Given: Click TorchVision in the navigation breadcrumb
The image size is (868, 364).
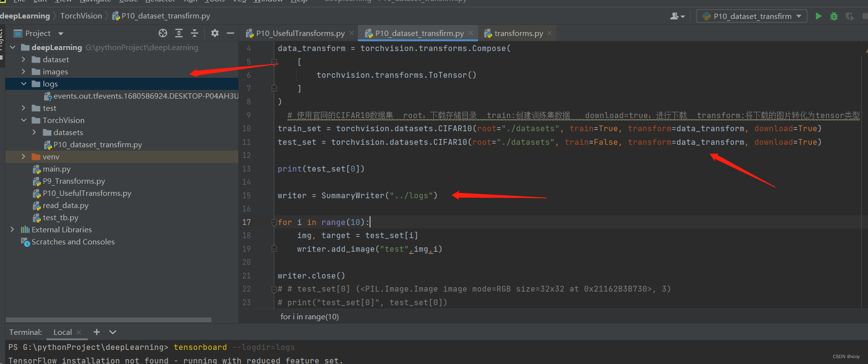Looking at the screenshot, I should point(81,16).
